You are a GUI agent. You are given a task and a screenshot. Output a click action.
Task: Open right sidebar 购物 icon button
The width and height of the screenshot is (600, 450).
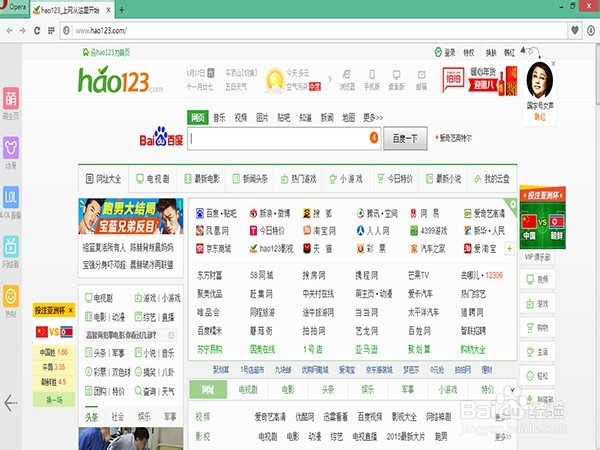click(537, 328)
